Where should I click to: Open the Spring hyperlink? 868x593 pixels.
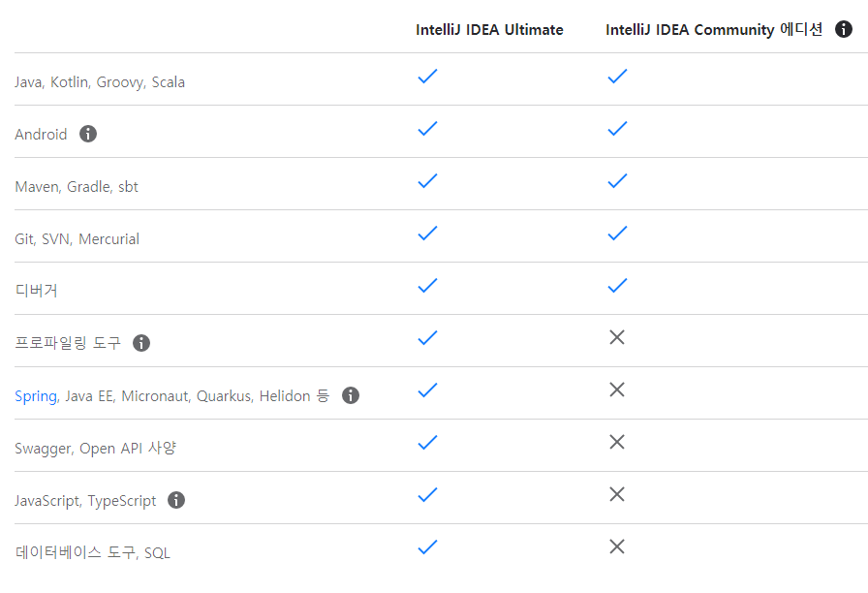pos(36,395)
